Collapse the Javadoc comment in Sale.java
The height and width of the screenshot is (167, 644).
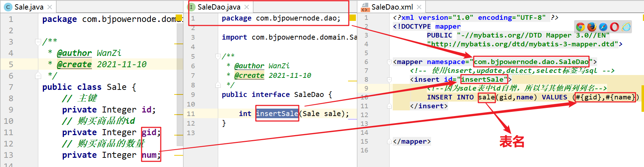click(x=38, y=42)
